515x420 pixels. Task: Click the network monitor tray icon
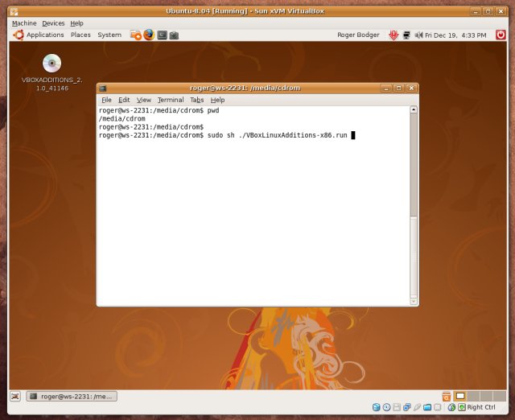[x=406, y=35]
